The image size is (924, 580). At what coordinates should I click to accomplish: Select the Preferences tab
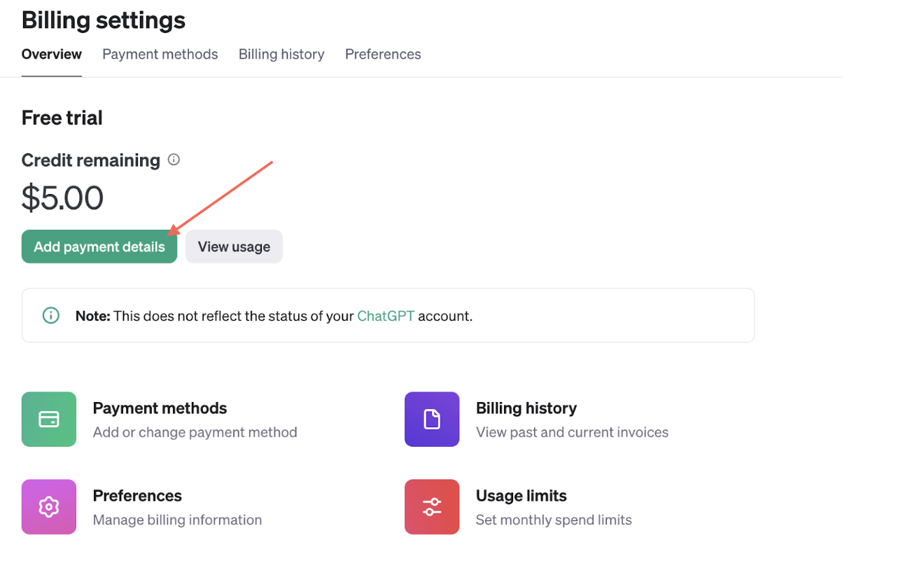coord(383,54)
